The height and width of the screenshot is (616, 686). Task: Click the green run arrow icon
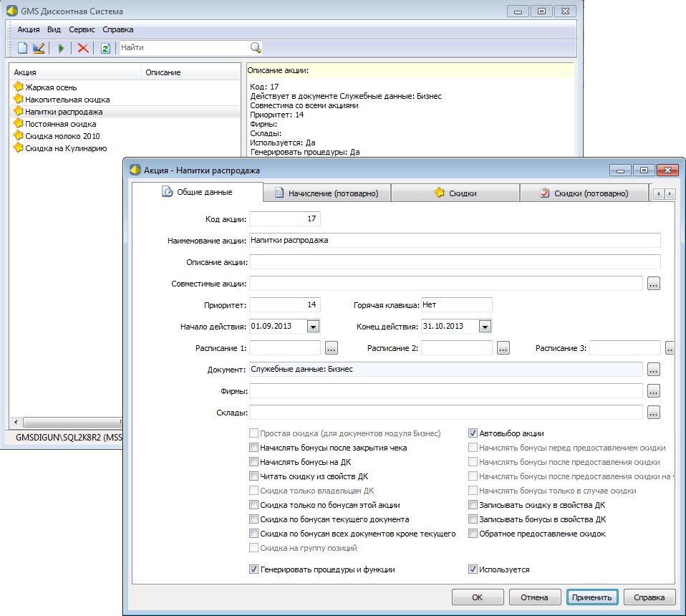[x=62, y=48]
